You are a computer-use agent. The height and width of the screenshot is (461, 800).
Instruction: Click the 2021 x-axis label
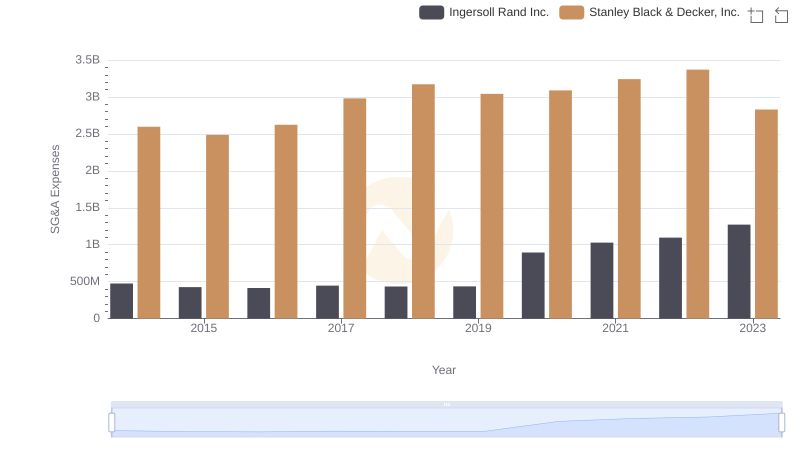click(x=615, y=328)
